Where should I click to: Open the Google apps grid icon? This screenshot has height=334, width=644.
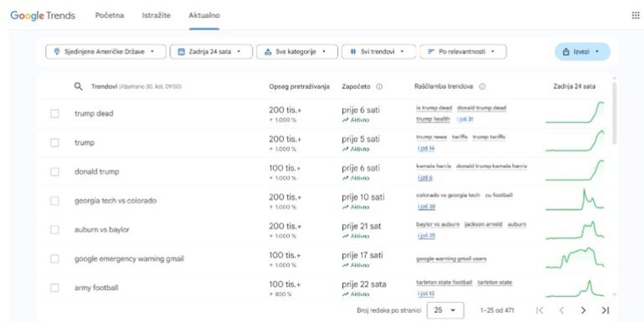[x=635, y=16]
